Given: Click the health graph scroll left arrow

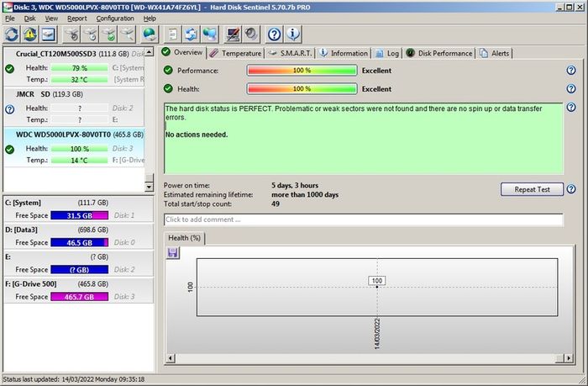Looking at the screenshot, I should [171, 358].
